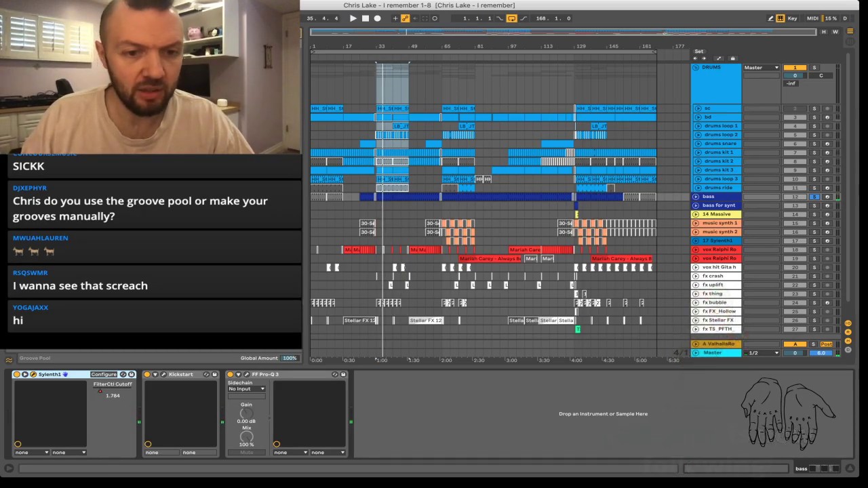Unfold Sylenth1 device parameters arrow
868x488 pixels.
[25, 374]
